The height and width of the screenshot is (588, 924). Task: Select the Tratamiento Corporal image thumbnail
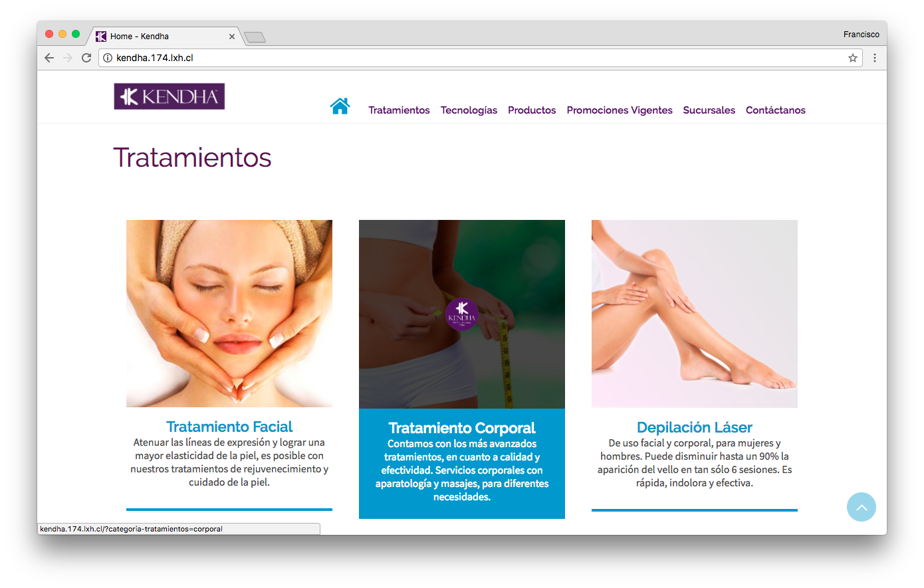[462, 314]
